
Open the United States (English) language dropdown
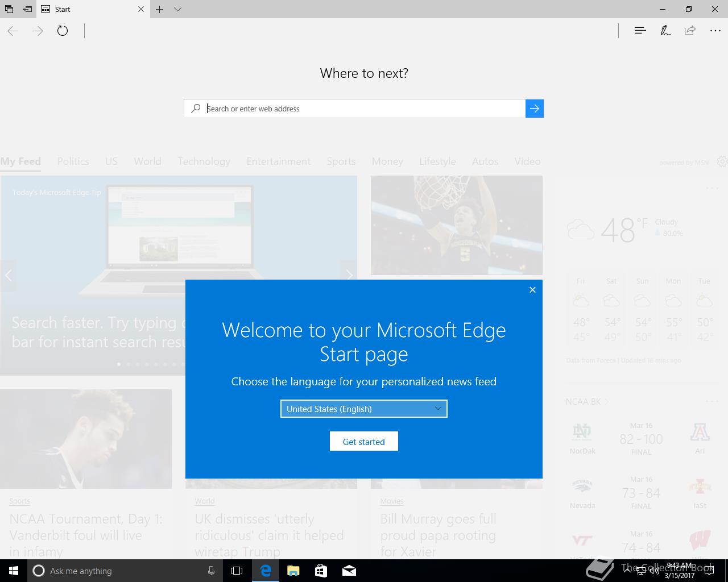tap(364, 409)
